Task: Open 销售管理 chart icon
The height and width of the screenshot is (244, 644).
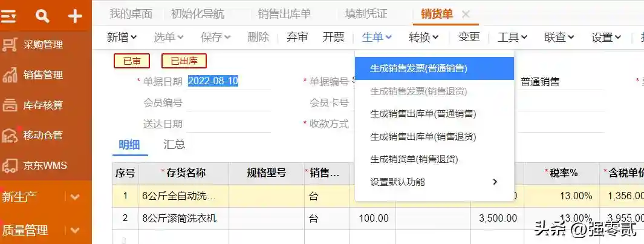Action: 10,75
